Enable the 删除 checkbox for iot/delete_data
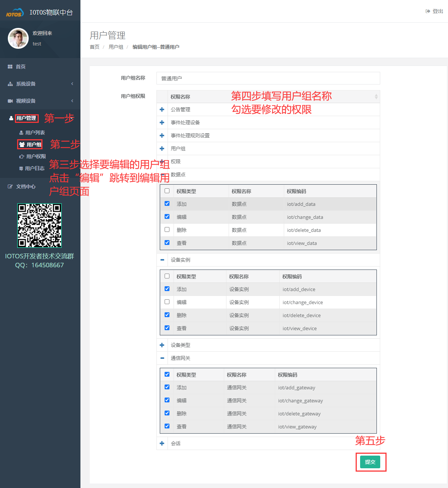448x488 pixels. click(x=167, y=229)
